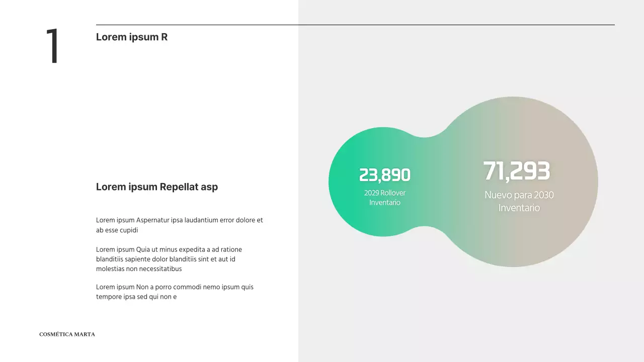Select the "2029 Rollover Inventario" label
644x362 pixels.
click(385, 198)
